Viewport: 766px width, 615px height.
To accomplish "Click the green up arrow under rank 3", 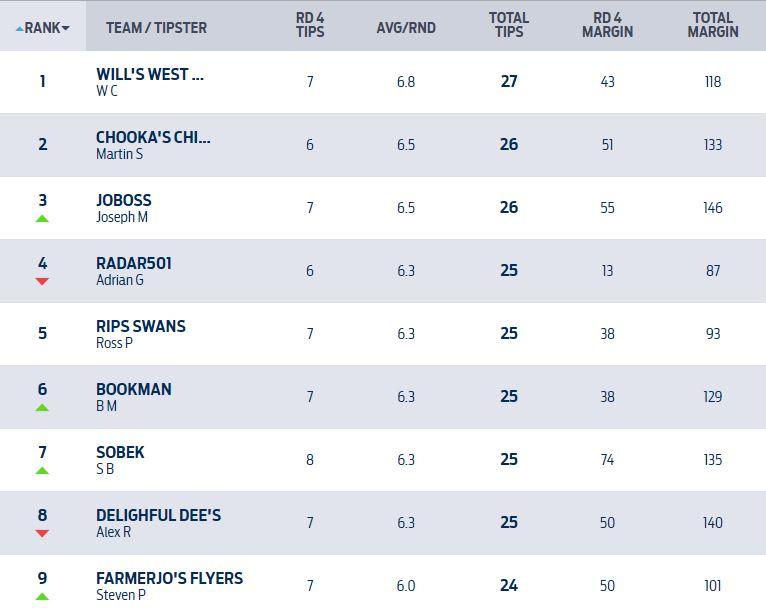I will 42,218.
